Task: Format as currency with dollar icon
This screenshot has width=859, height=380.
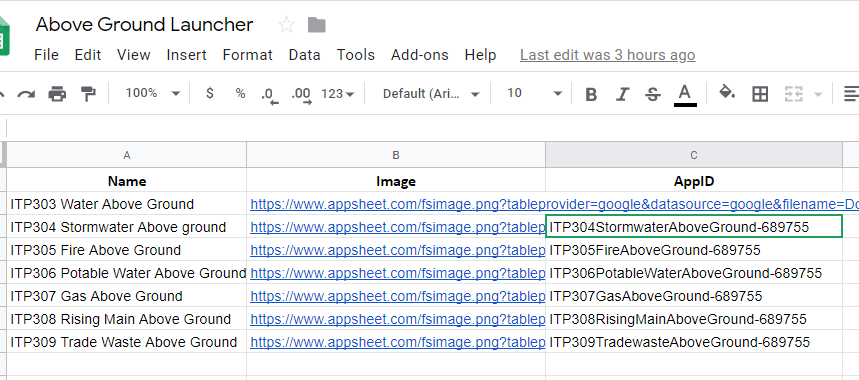Action: pos(210,94)
